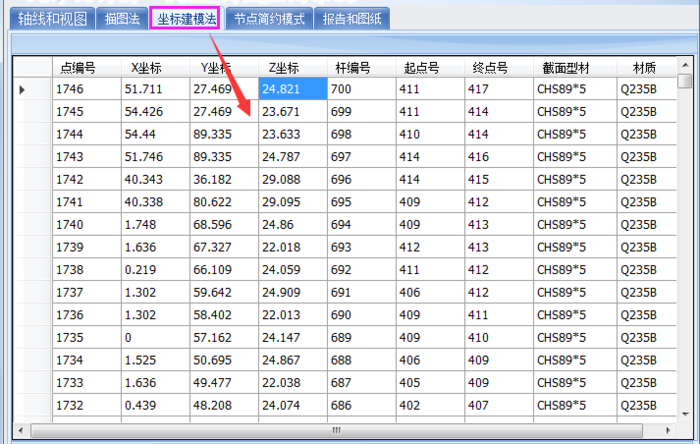
Task: Select point number cell 1739
Action: click(x=87, y=247)
